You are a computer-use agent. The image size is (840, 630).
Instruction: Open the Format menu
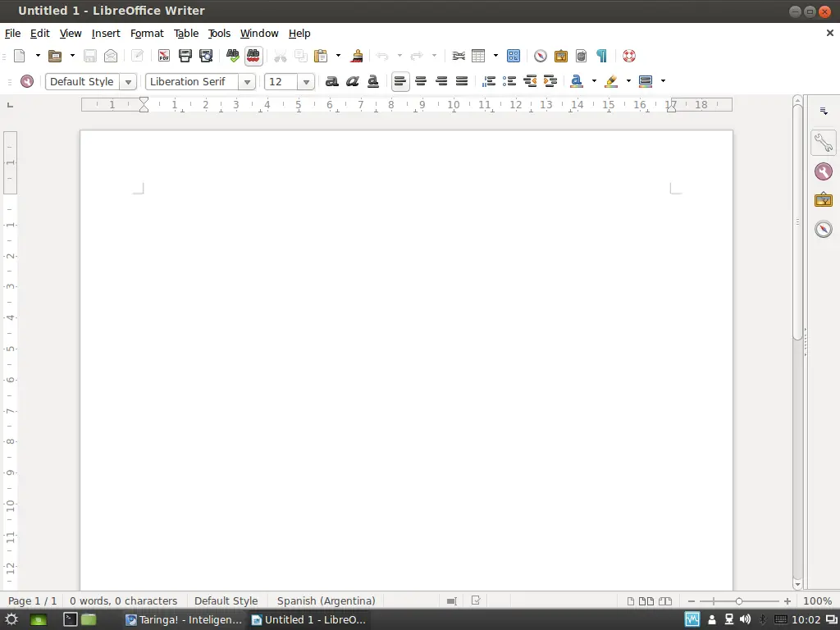pos(147,33)
